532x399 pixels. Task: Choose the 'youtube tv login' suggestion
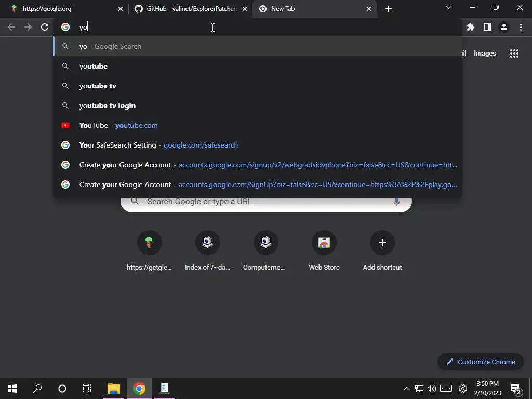tap(258, 105)
